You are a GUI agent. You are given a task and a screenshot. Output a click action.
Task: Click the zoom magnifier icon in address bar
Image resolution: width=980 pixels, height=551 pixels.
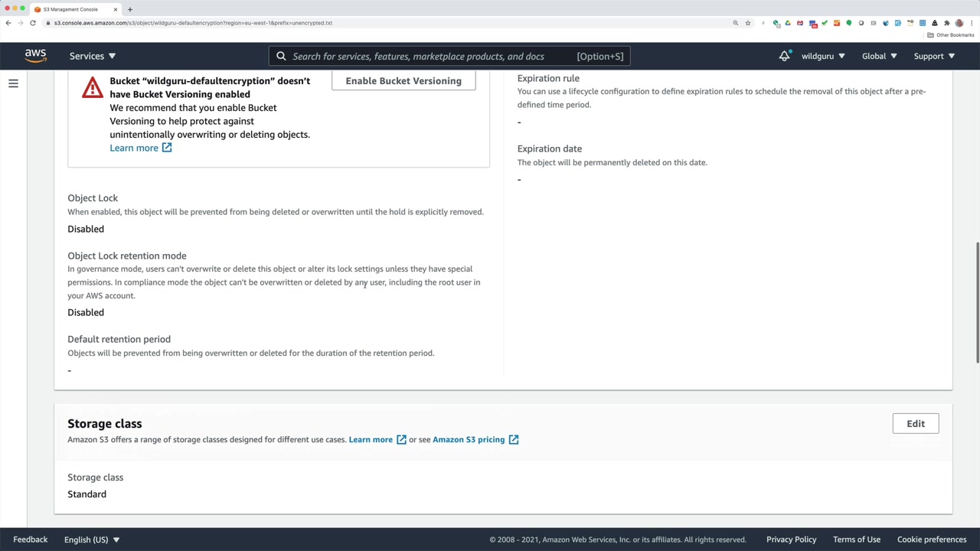[x=736, y=23]
